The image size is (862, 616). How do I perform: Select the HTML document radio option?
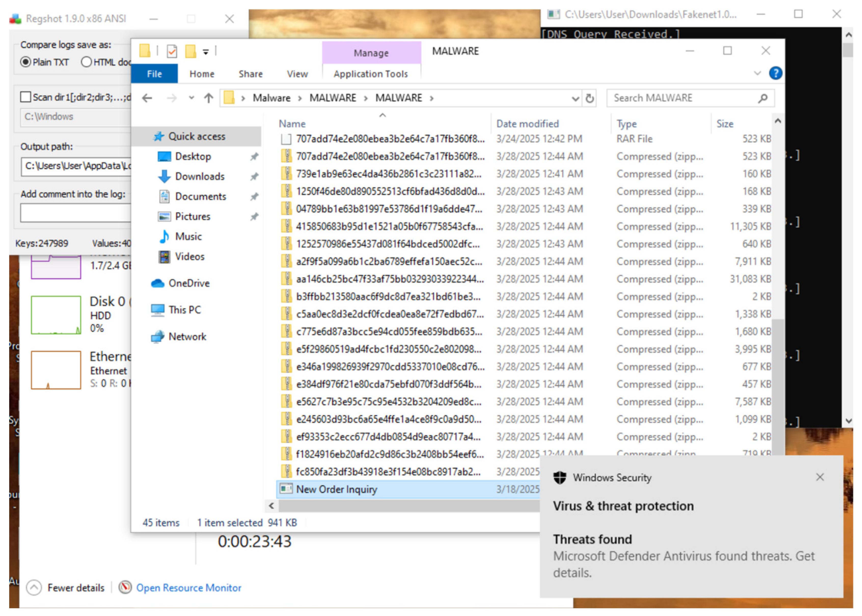[87, 62]
